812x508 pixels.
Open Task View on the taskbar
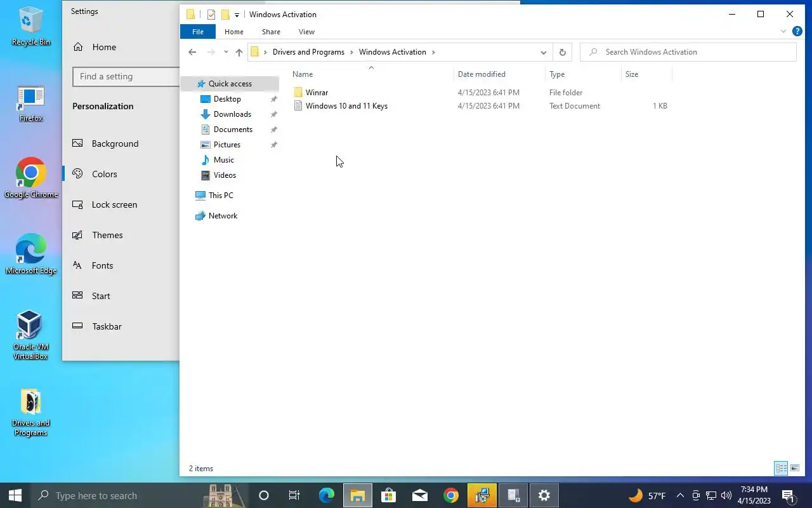294,495
